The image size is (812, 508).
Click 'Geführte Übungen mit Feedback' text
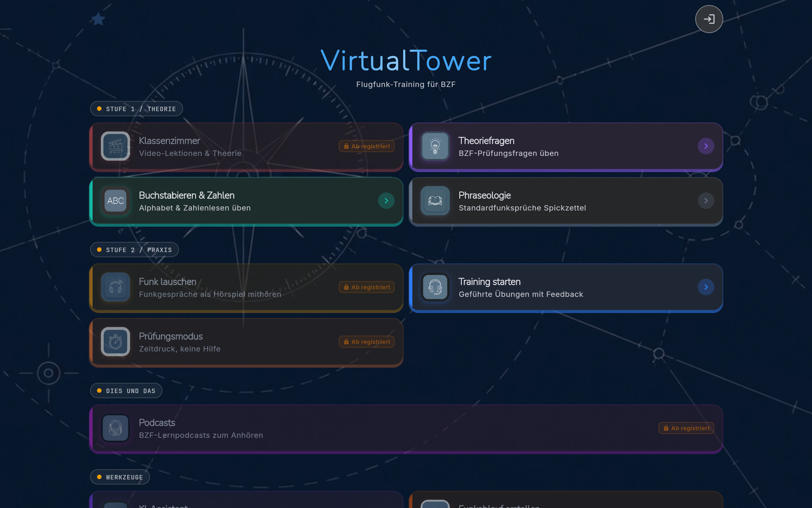pos(521,294)
